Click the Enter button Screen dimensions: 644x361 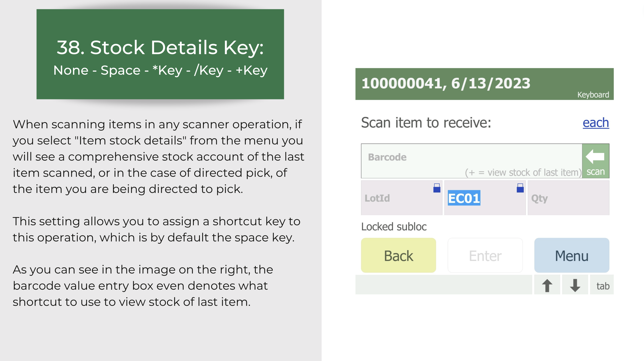[x=485, y=255]
